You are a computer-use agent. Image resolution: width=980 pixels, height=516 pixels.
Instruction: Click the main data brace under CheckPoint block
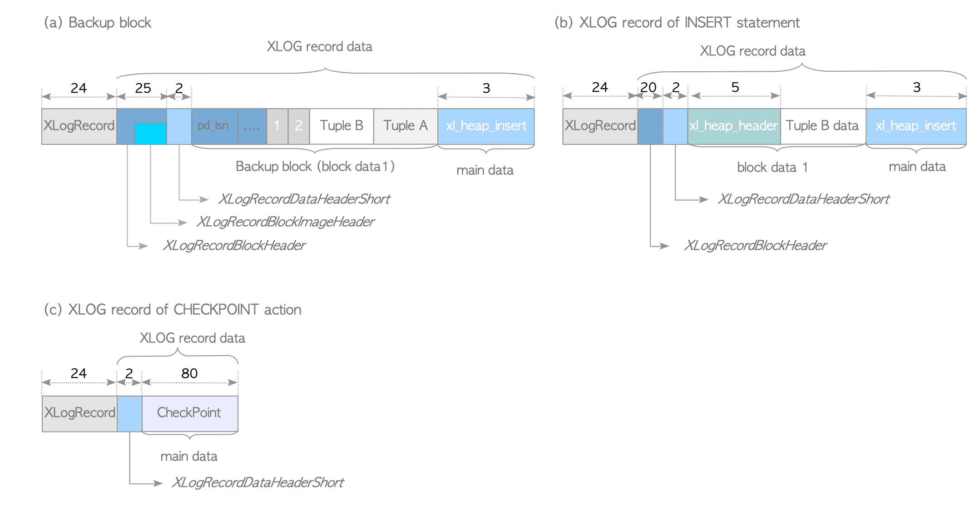click(x=189, y=456)
